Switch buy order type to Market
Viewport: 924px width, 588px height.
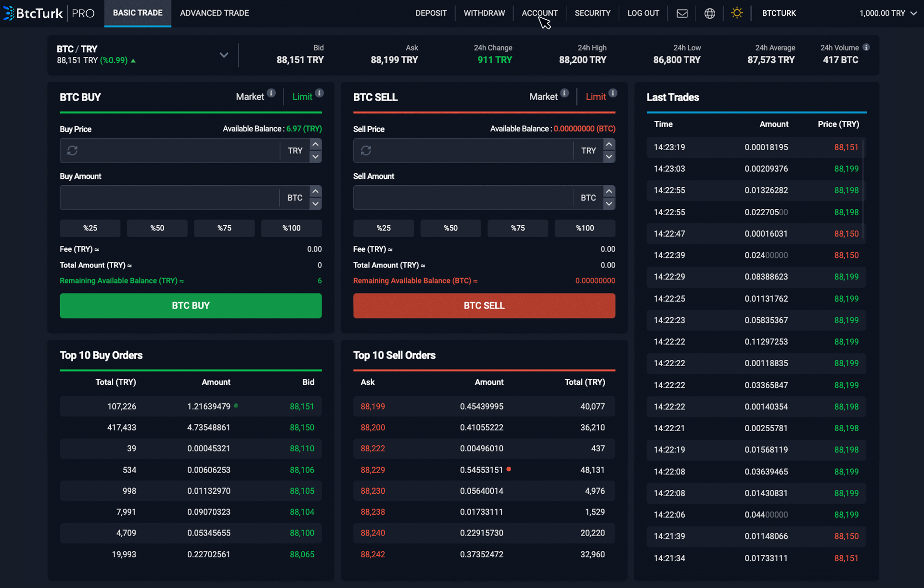(250, 97)
